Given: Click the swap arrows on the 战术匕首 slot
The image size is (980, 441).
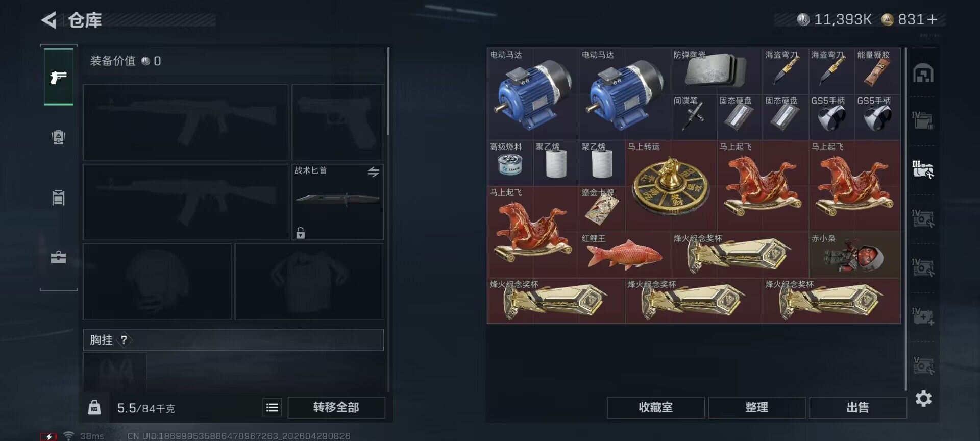Looking at the screenshot, I should [374, 173].
